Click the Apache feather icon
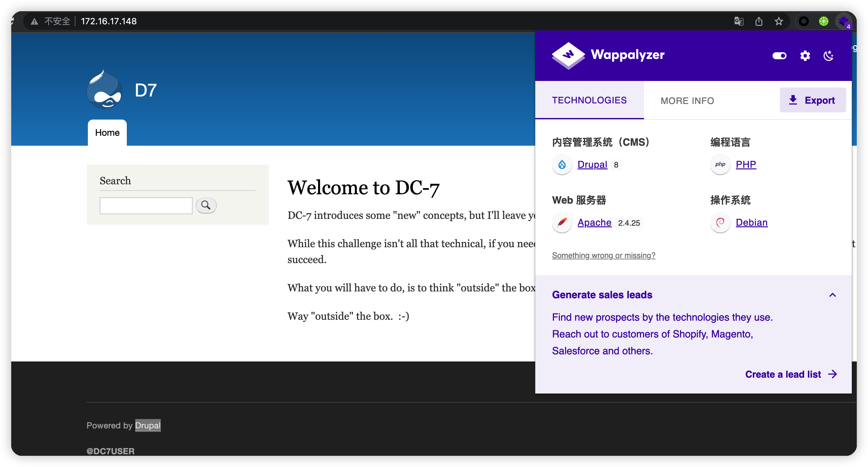 pos(562,223)
